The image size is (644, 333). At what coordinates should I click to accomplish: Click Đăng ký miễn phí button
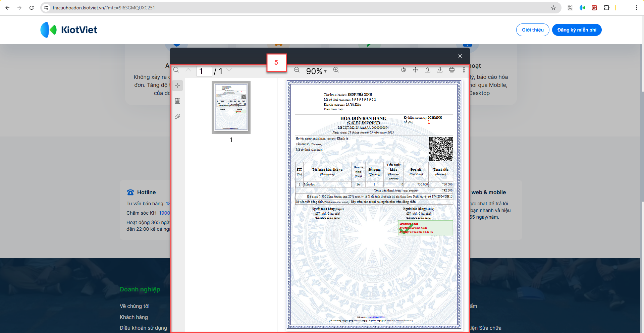[577, 30]
